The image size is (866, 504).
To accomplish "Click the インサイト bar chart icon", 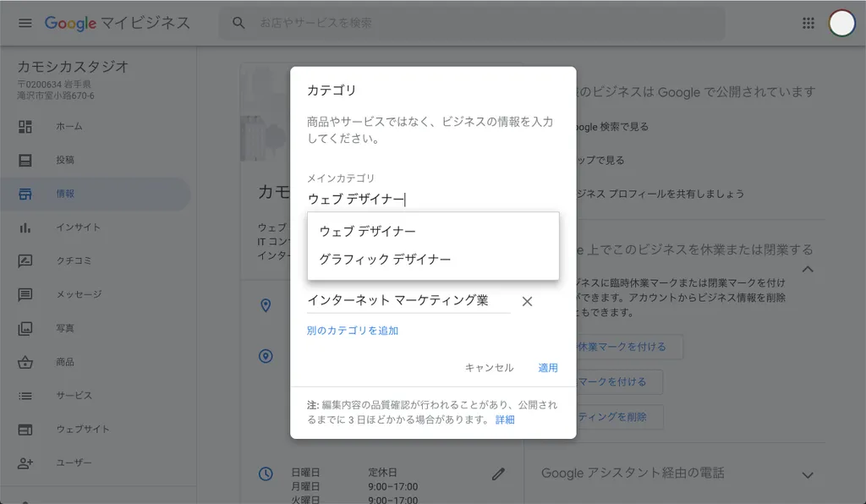I will coord(25,227).
